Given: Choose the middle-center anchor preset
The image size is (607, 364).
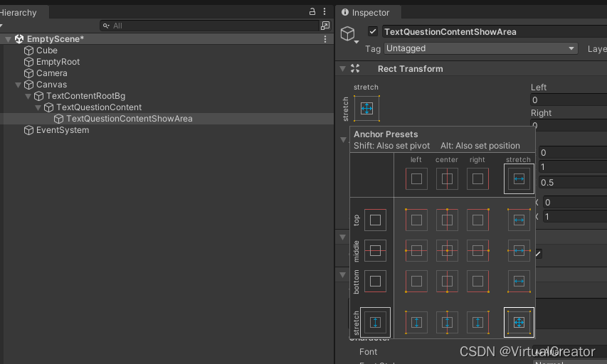Looking at the screenshot, I should click(447, 251).
